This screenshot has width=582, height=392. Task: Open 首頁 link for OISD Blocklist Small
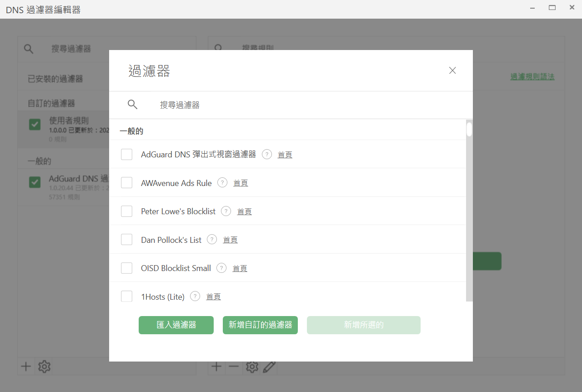(240, 268)
